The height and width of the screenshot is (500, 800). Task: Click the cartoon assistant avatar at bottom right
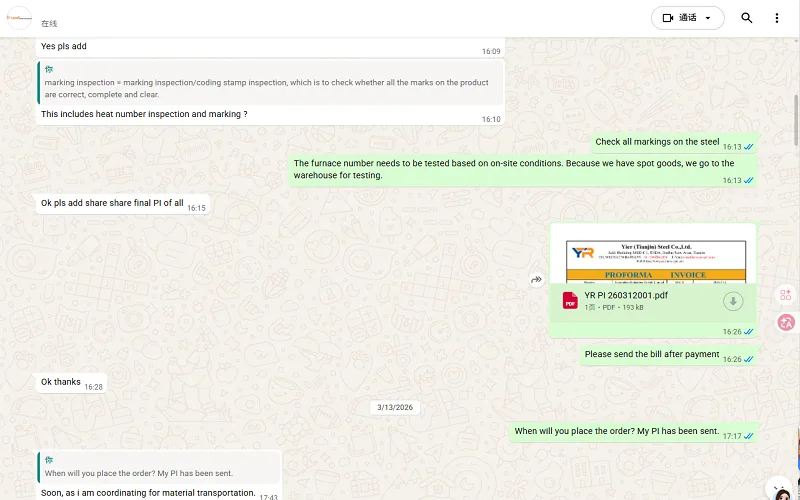click(x=782, y=491)
